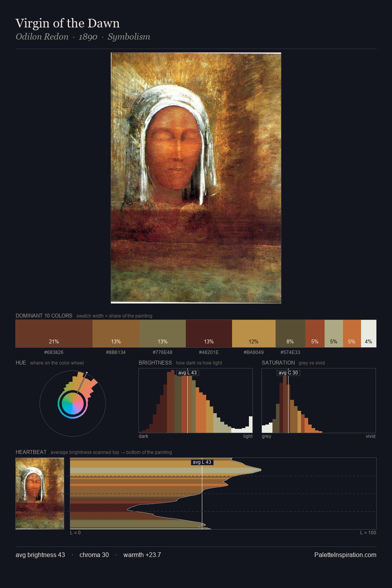Screen dimensions: 392x588
Task: Click 'warmth +23.7' in the footer
Action: [142, 555]
